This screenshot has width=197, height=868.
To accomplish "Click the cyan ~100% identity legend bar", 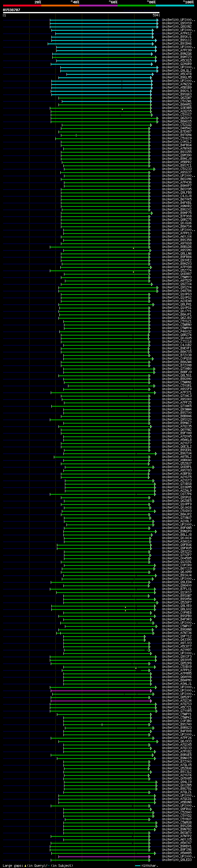I will 175,6.
